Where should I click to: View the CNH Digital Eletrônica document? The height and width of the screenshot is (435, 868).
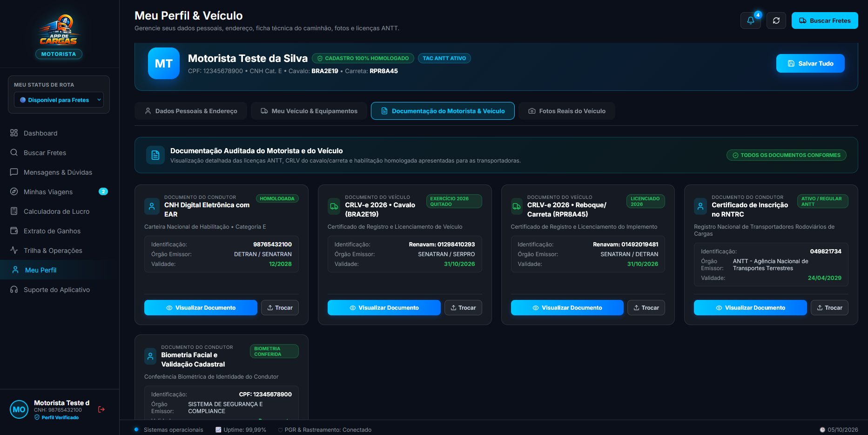pos(201,308)
